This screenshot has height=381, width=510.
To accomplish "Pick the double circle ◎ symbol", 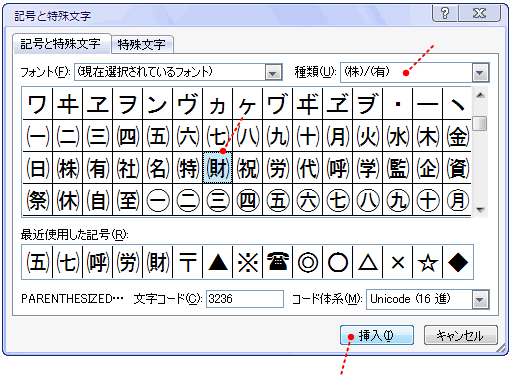I will tap(308, 262).
